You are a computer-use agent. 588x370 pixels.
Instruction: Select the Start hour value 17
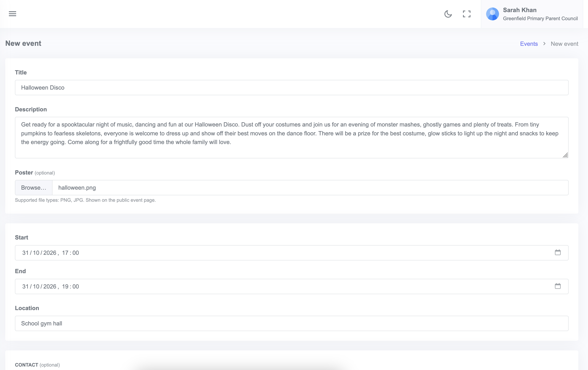pos(65,253)
